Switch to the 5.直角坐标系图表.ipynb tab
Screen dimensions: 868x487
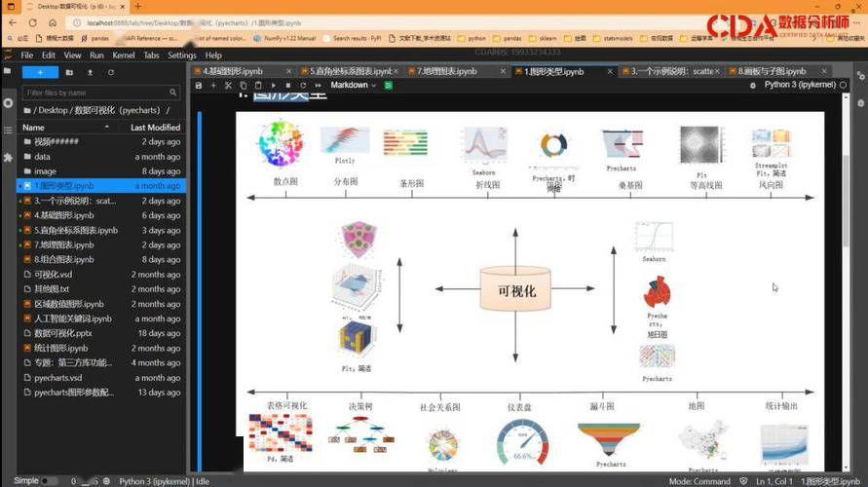click(x=350, y=71)
